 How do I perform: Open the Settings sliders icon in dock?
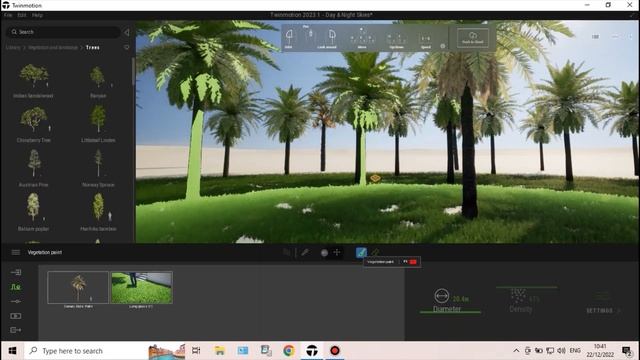tap(16, 301)
